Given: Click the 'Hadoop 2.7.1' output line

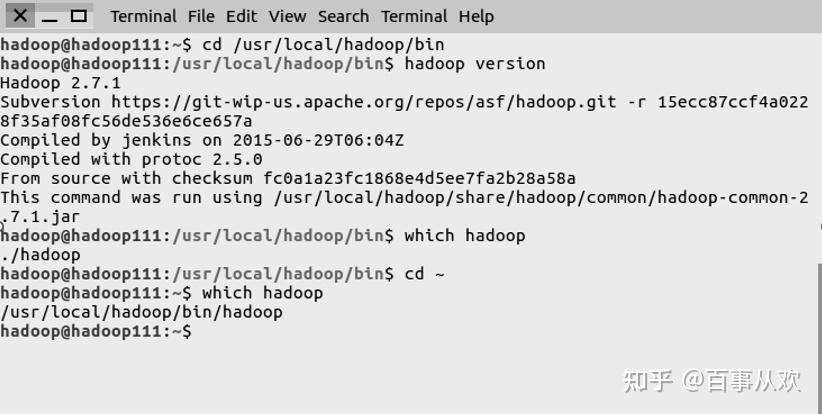Looking at the screenshot, I should click(x=60, y=83).
